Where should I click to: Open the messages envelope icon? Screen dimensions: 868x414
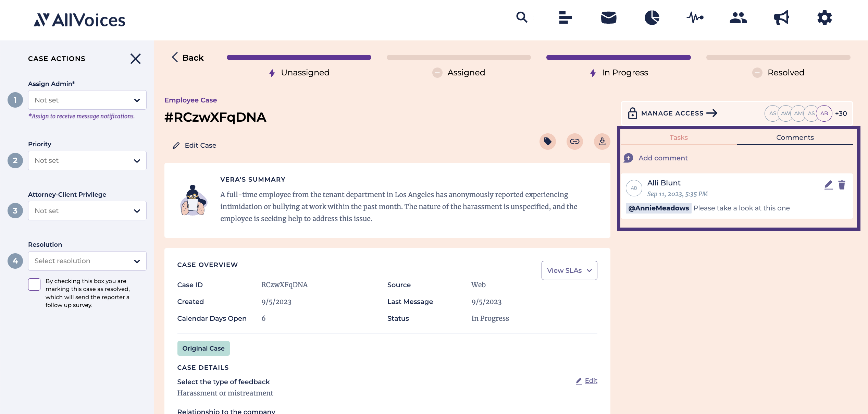click(x=609, y=17)
